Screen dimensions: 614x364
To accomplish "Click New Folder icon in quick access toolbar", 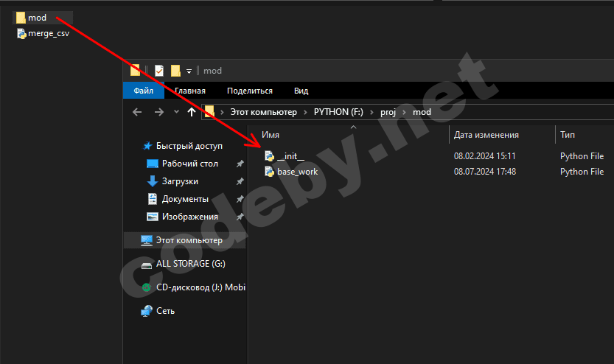I will 175,71.
